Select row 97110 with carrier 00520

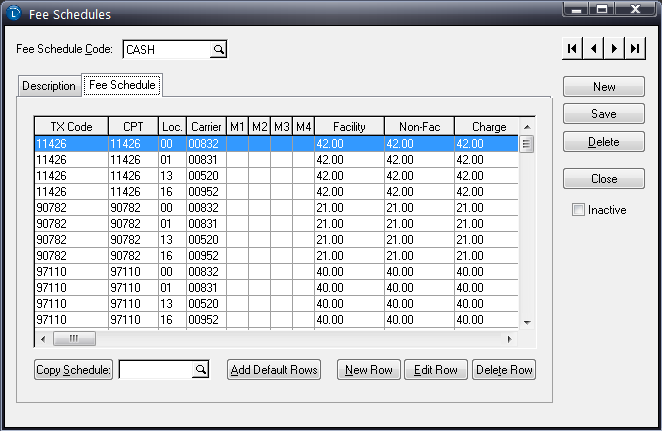pyautogui.click(x=277, y=304)
